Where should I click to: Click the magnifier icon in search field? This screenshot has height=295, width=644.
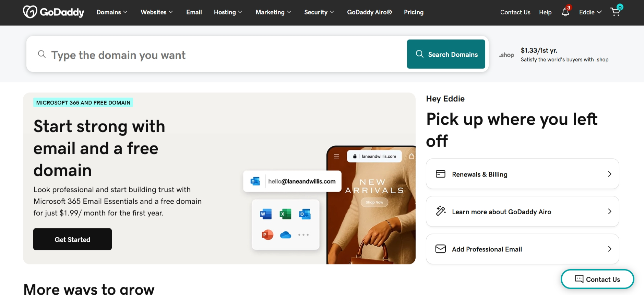(42, 54)
